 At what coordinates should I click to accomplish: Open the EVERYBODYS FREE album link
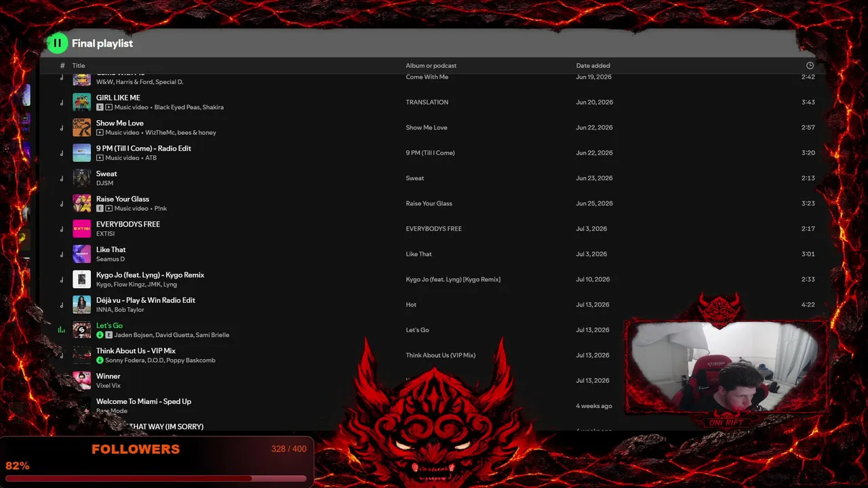434,229
